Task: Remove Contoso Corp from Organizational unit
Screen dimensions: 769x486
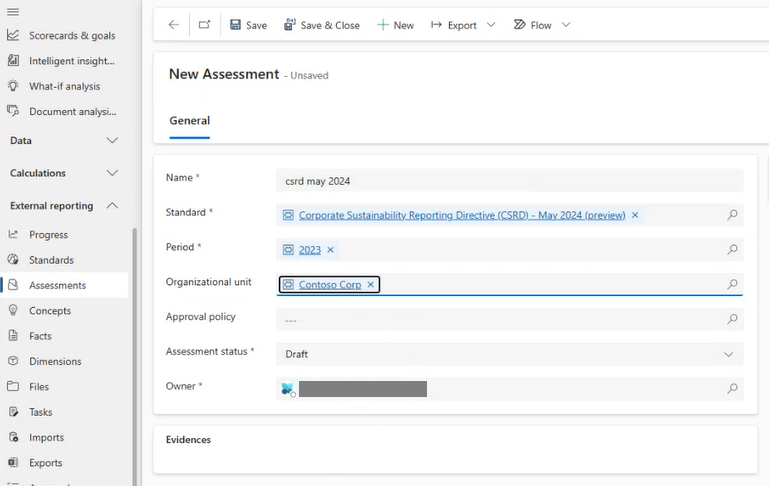Action: [370, 285]
